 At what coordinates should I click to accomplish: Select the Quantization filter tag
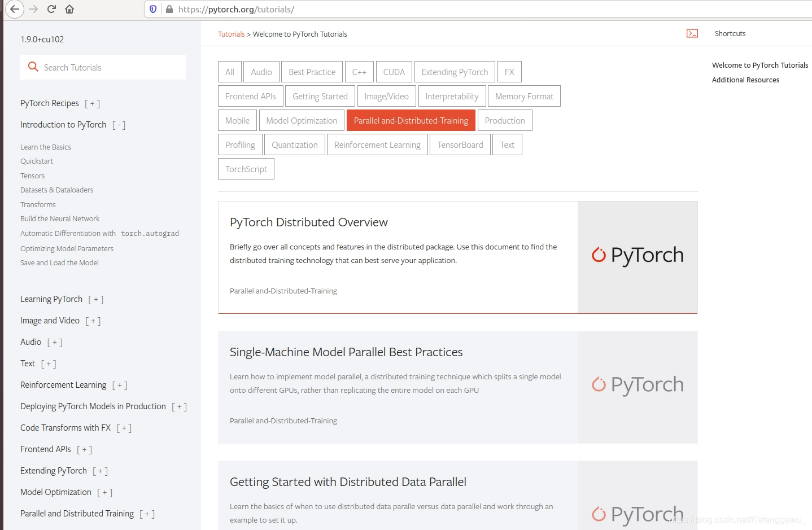point(295,144)
